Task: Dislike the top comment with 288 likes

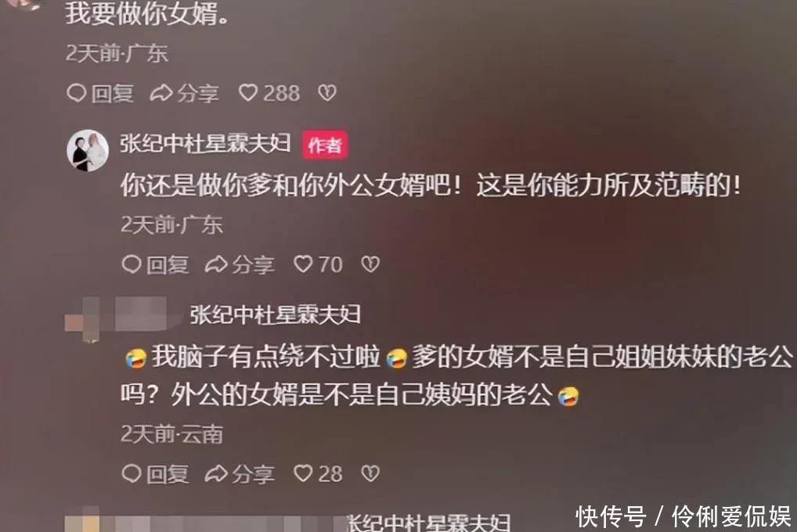Action: coord(326,92)
